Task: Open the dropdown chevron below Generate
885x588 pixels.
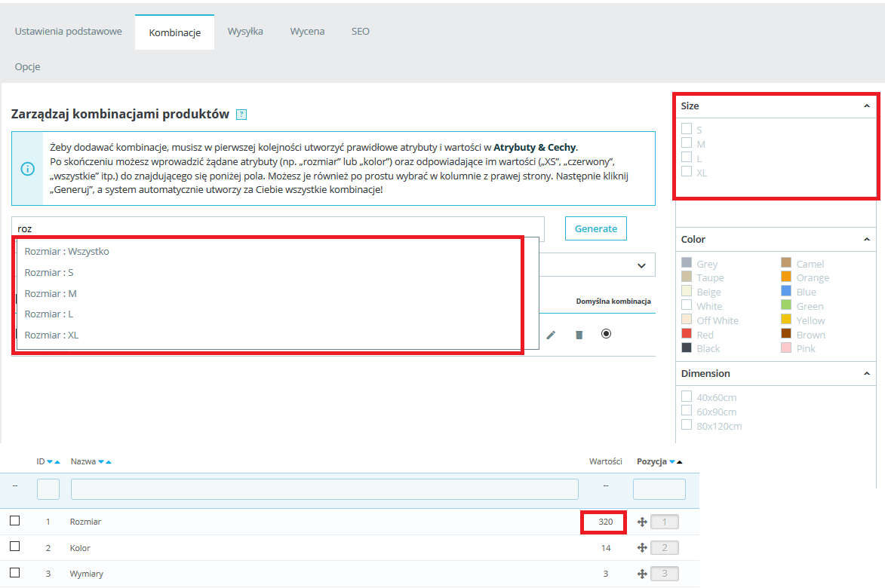Action: tap(641, 265)
